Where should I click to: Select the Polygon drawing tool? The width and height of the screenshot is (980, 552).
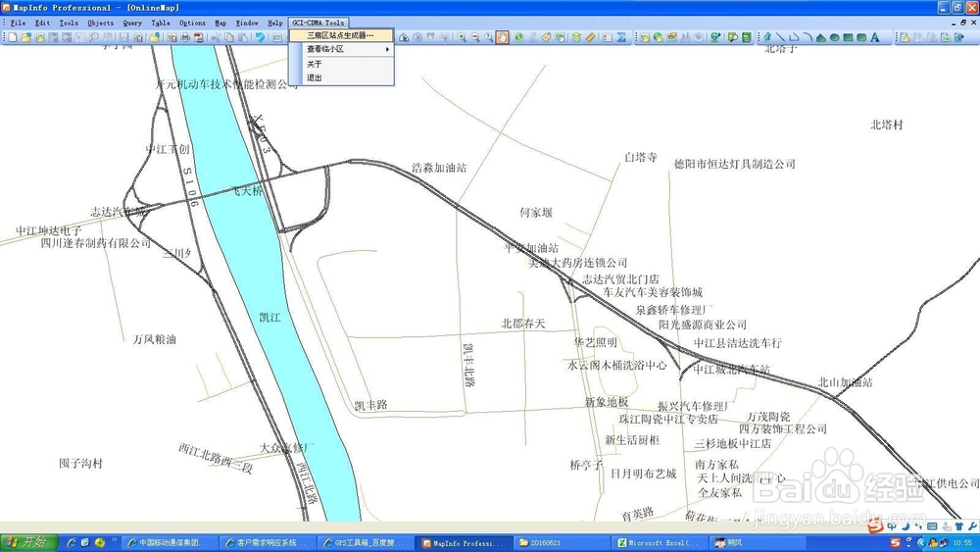pos(820,37)
